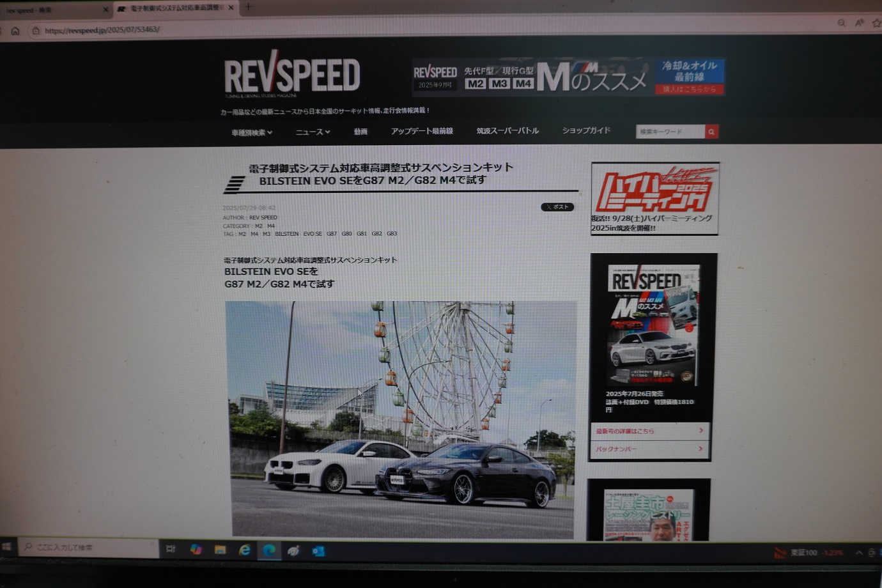Click the X ポスト share button
The width and height of the screenshot is (882, 588).
pos(557,207)
